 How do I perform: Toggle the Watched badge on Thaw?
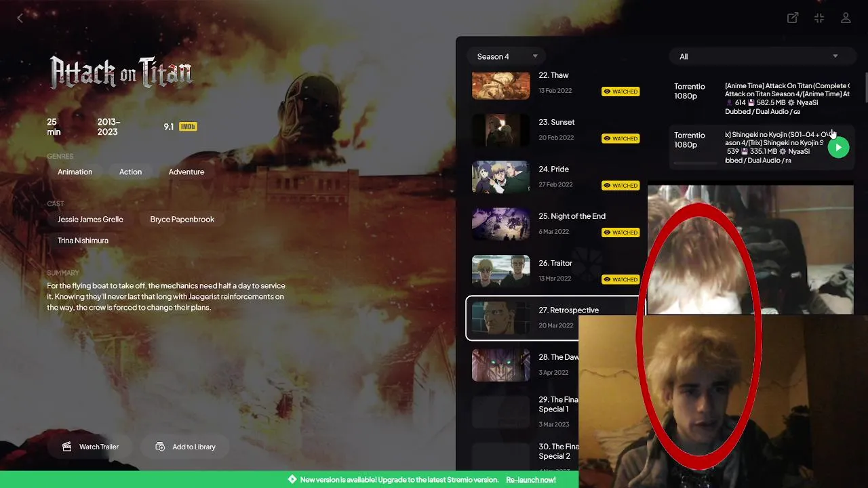(620, 91)
